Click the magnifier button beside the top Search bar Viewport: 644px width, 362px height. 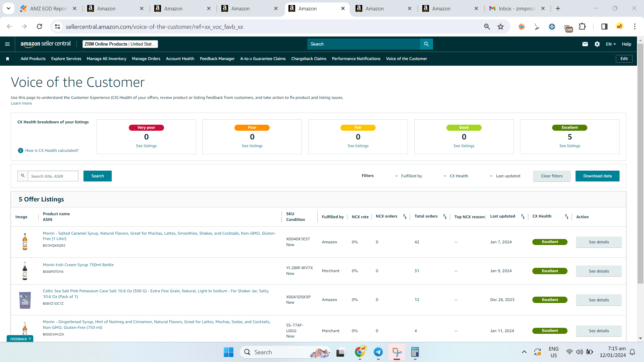(426, 44)
